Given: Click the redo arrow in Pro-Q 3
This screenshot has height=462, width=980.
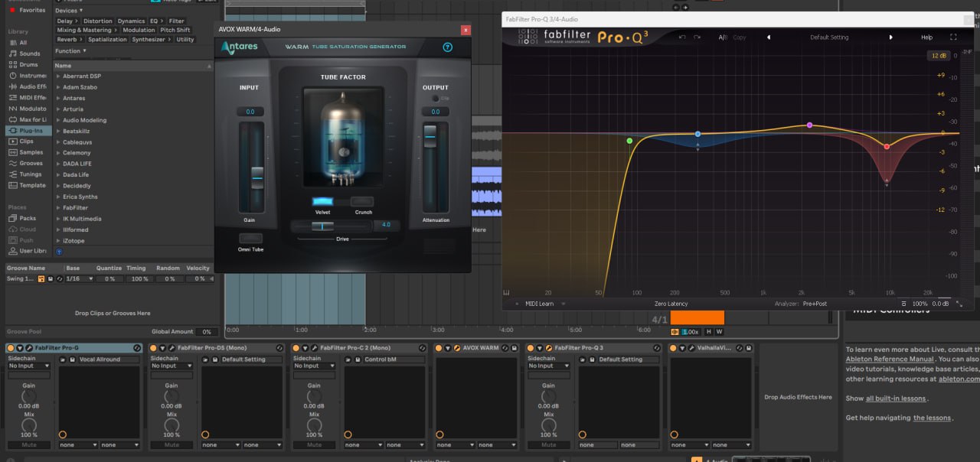Looking at the screenshot, I should [697, 37].
